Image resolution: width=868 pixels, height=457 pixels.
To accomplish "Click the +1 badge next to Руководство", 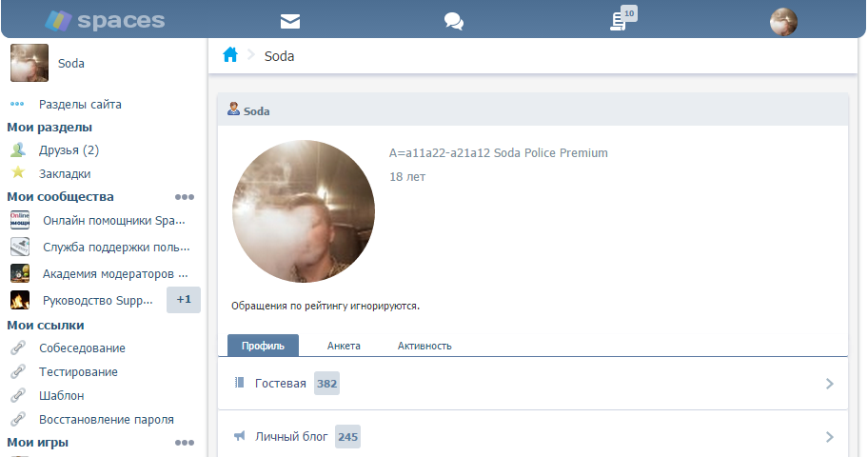I will [184, 300].
